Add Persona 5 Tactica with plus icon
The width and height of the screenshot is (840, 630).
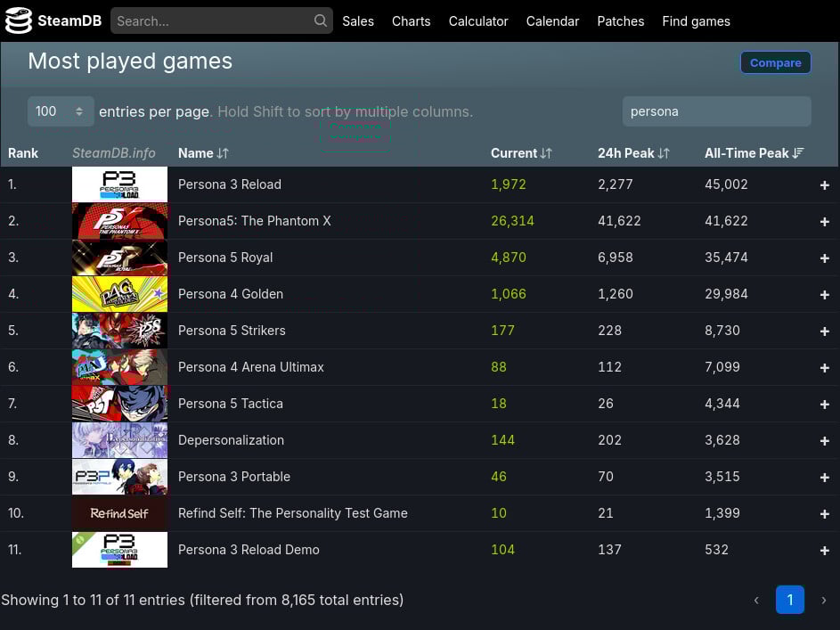tap(825, 404)
